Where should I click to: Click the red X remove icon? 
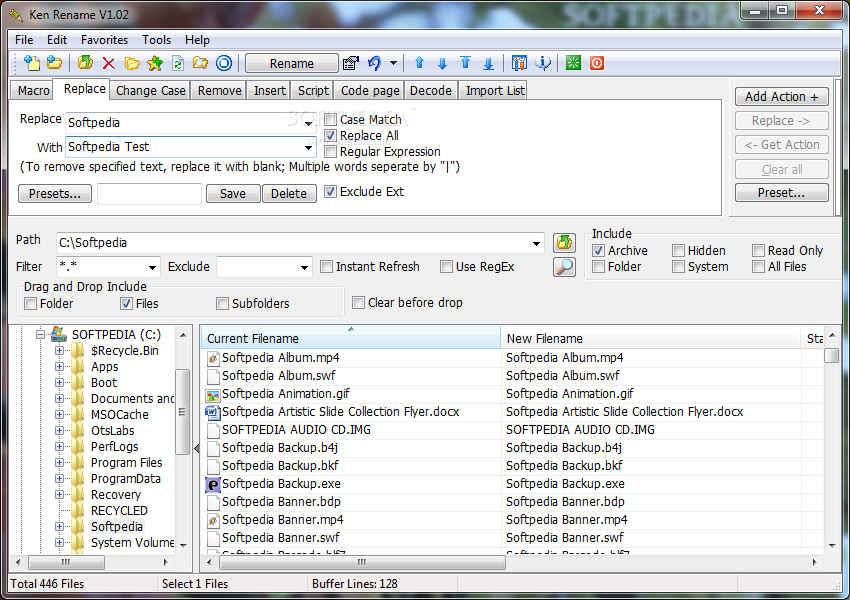pos(108,63)
